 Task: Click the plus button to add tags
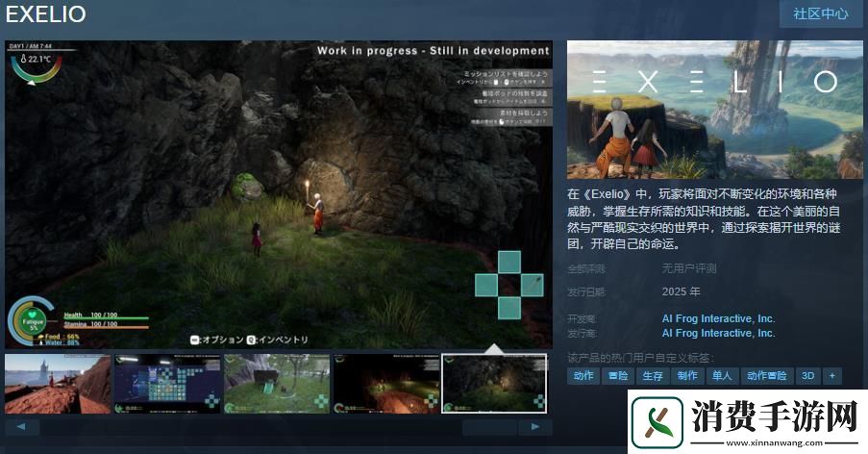[x=832, y=376]
